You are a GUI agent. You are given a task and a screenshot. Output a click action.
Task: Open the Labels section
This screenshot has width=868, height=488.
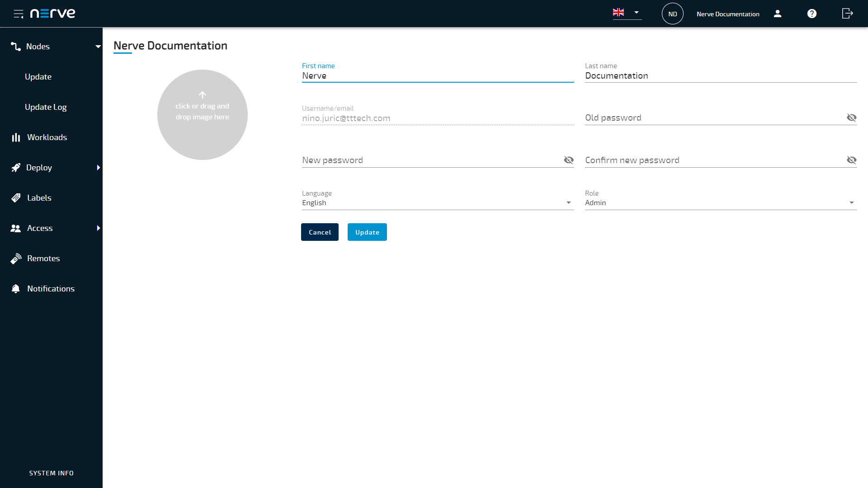click(39, 197)
